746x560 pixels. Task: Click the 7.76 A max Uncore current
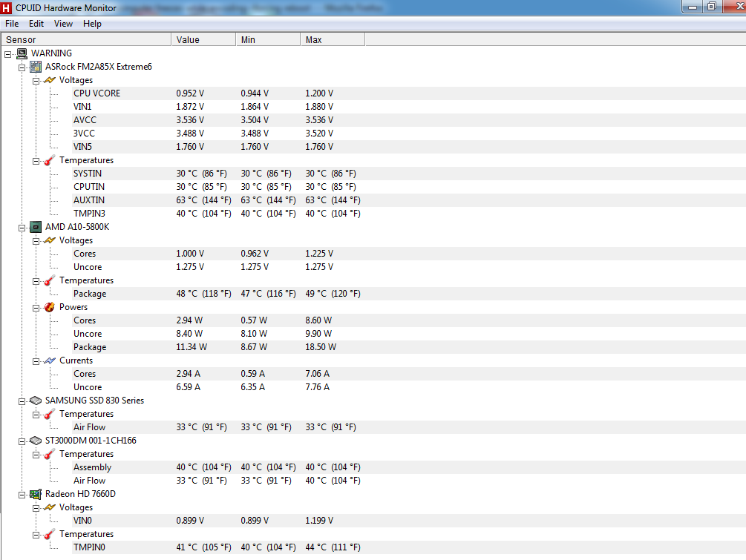click(x=318, y=387)
